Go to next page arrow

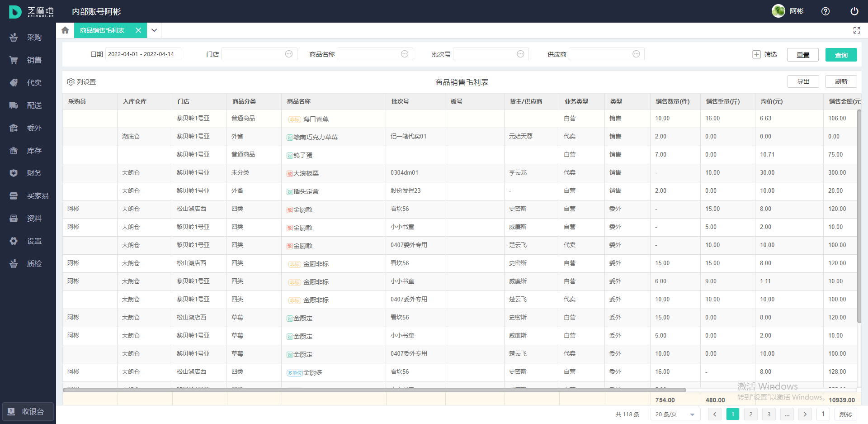click(805, 414)
